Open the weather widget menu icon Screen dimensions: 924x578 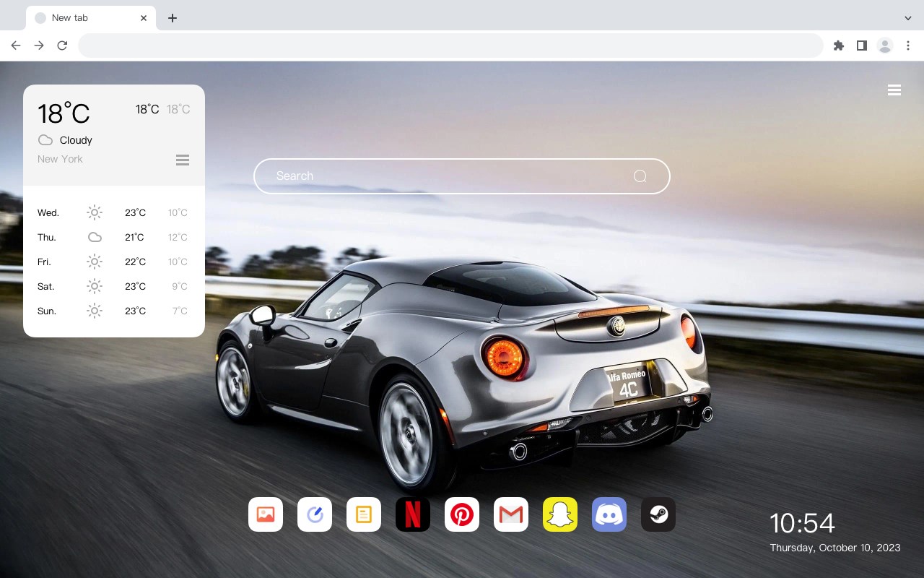pos(183,160)
